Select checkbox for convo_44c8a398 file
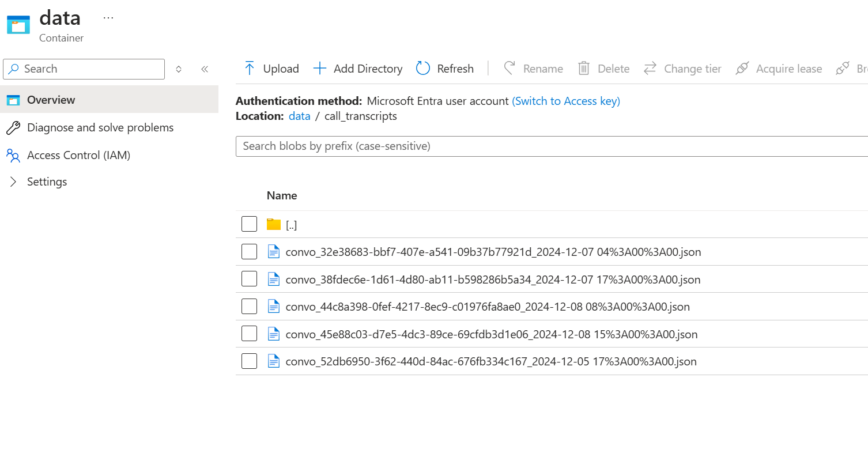The height and width of the screenshot is (457, 868). pos(249,307)
